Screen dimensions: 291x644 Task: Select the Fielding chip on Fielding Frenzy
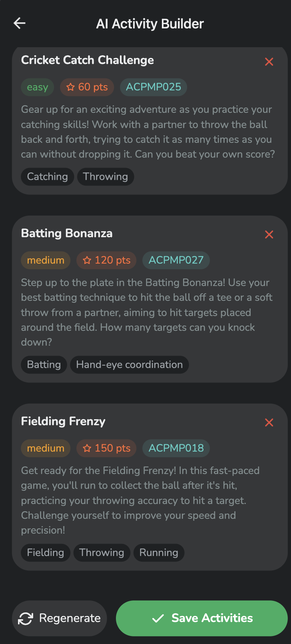pyautogui.click(x=45, y=552)
